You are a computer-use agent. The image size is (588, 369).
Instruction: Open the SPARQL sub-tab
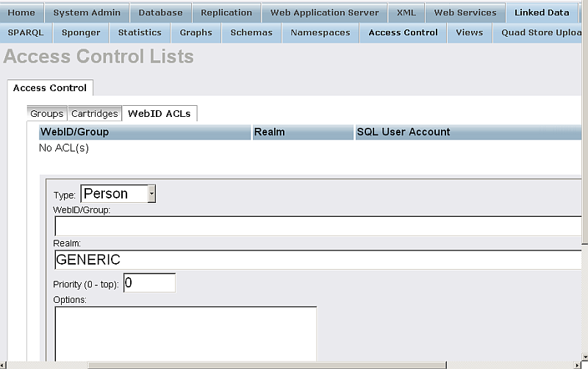[x=26, y=32]
